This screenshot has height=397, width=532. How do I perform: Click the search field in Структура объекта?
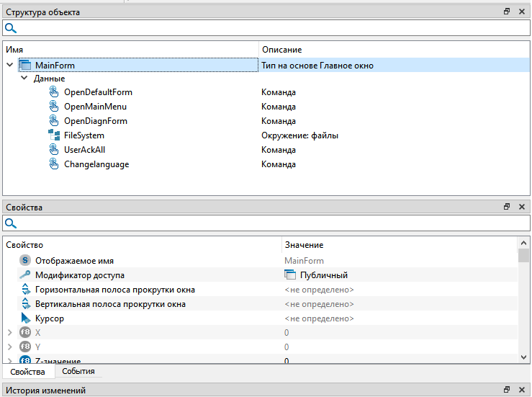pos(266,28)
